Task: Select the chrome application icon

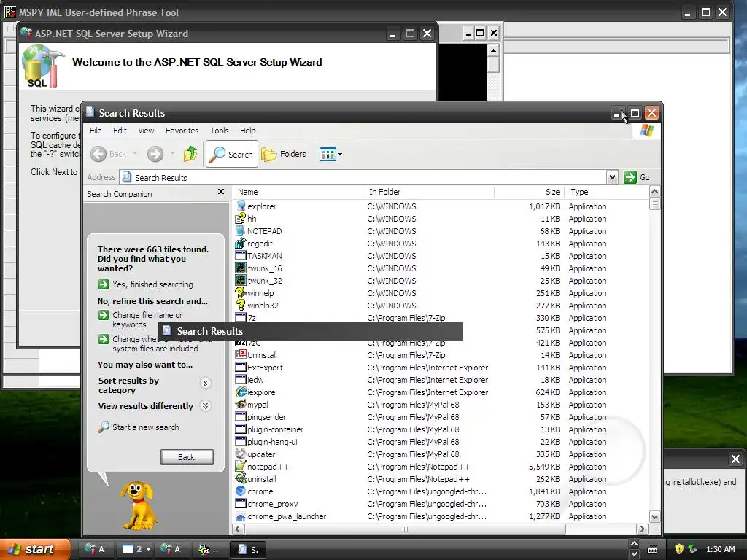Action: click(241, 491)
